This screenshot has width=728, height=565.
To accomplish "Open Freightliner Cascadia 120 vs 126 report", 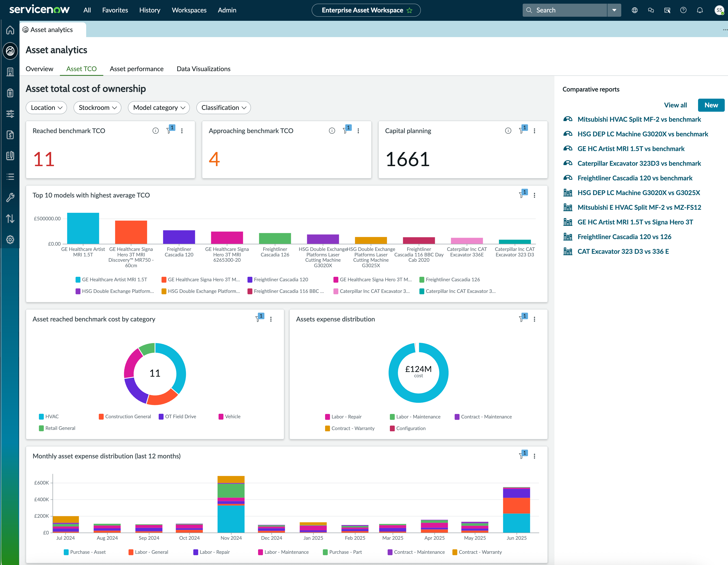I will pos(624,237).
